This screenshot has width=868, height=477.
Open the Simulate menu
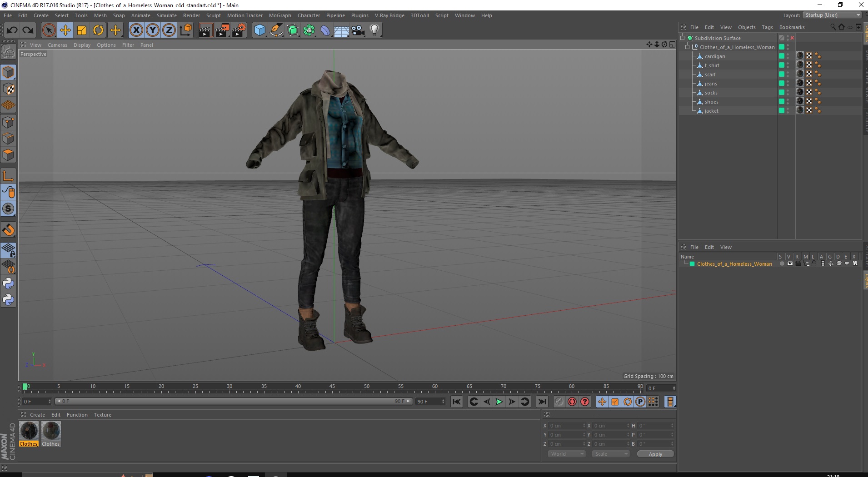coord(167,15)
